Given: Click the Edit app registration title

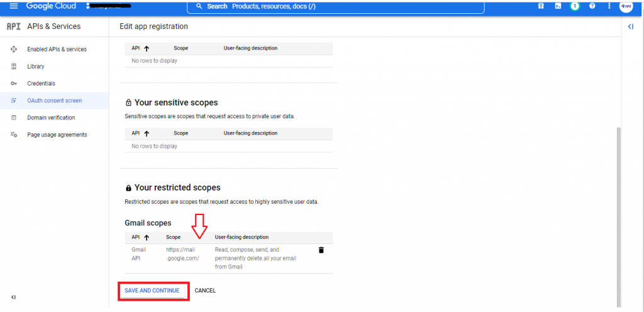Looking at the screenshot, I should [153, 26].
